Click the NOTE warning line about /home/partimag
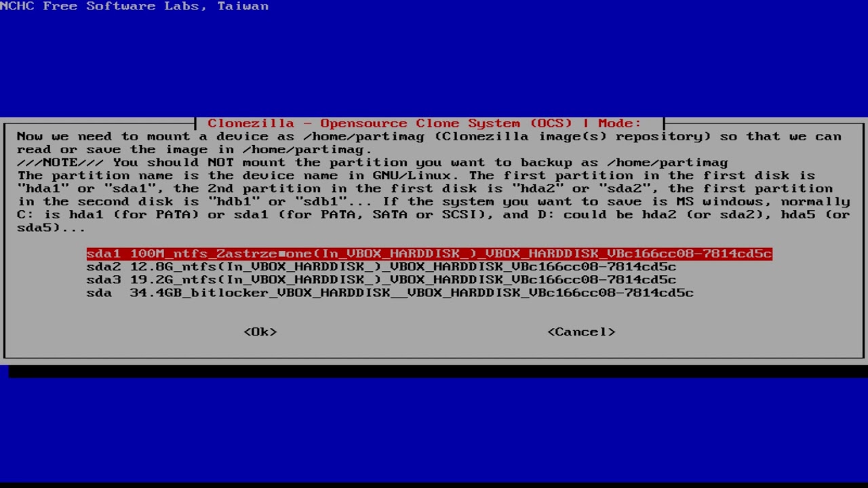 coord(372,163)
